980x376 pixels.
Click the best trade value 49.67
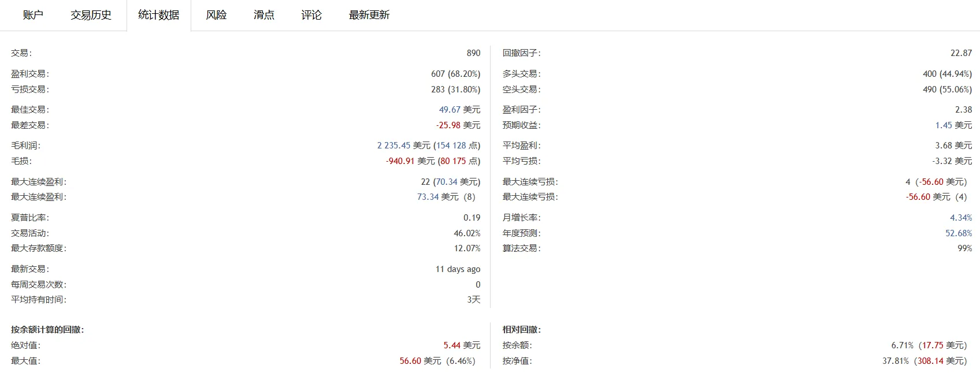click(450, 110)
